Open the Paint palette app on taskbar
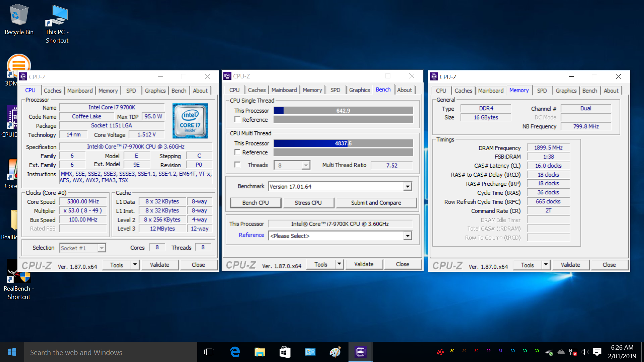Viewport: 644px width, 362px height. tap(335, 352)
